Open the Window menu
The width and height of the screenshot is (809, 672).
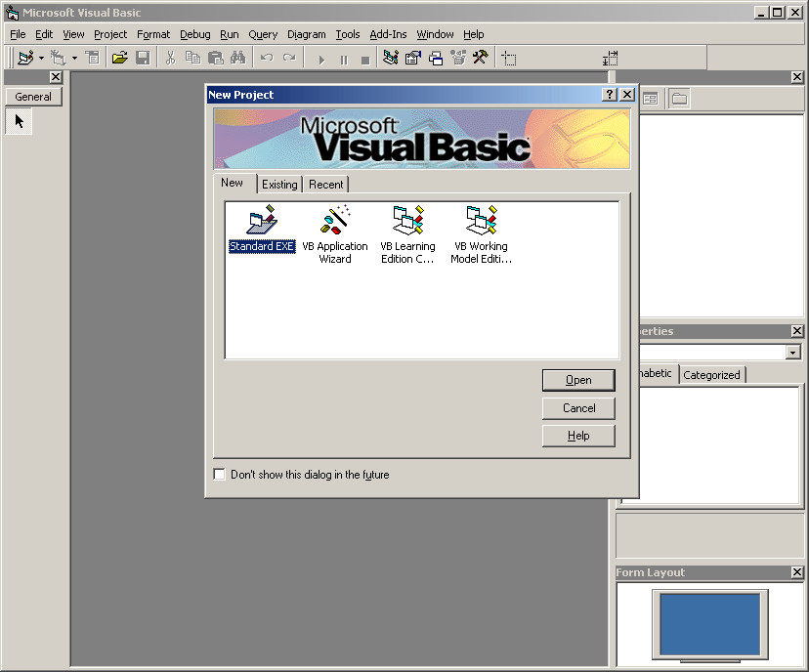tap(435, 34)
